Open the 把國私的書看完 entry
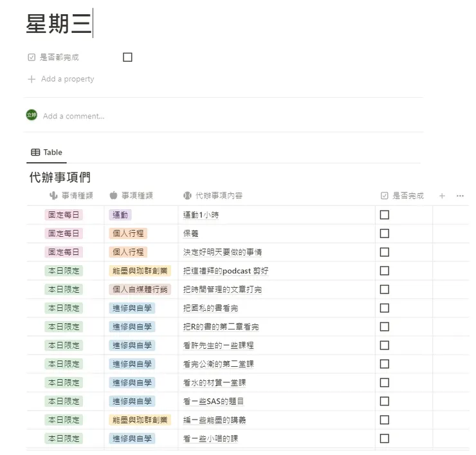Image resolution: width=476 pixels, height=455 pixels. (210, 308)
